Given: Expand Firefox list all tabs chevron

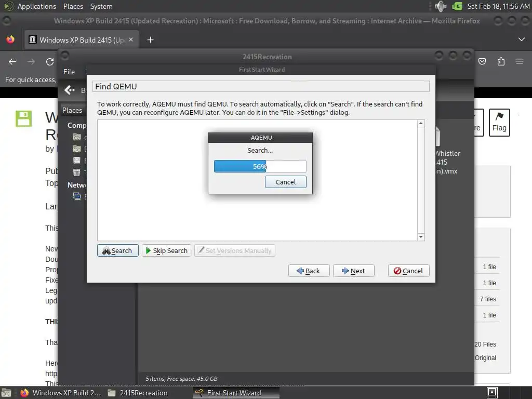Looking at the screenshot, I should coord(522,39).
